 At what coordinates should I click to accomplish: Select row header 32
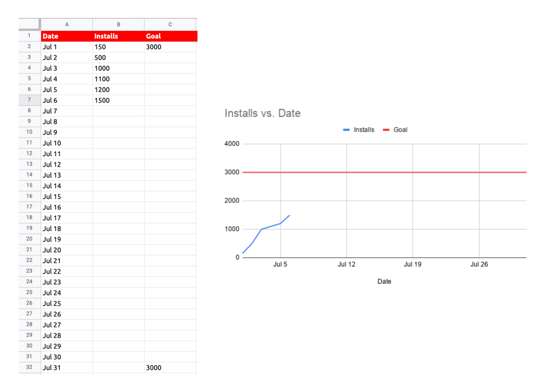tap(29, 367)
